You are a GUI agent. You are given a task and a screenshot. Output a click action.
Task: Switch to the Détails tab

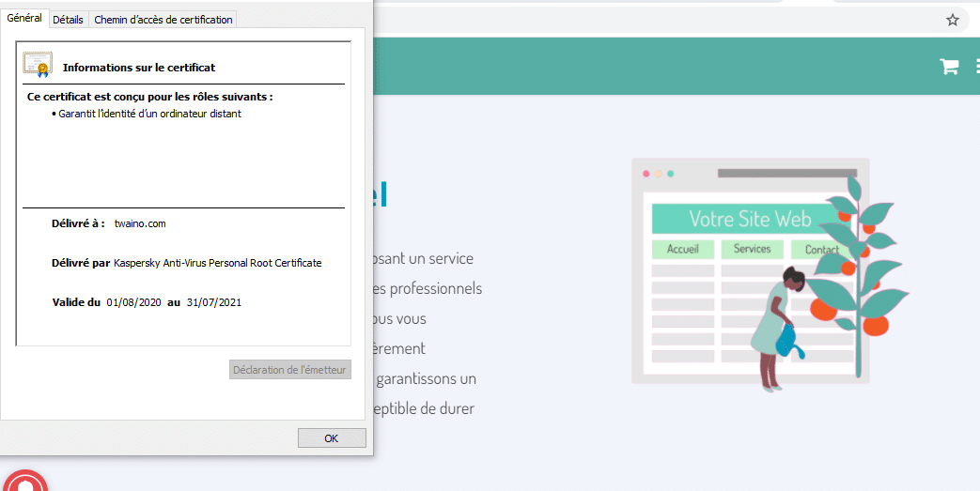(69, 20)
